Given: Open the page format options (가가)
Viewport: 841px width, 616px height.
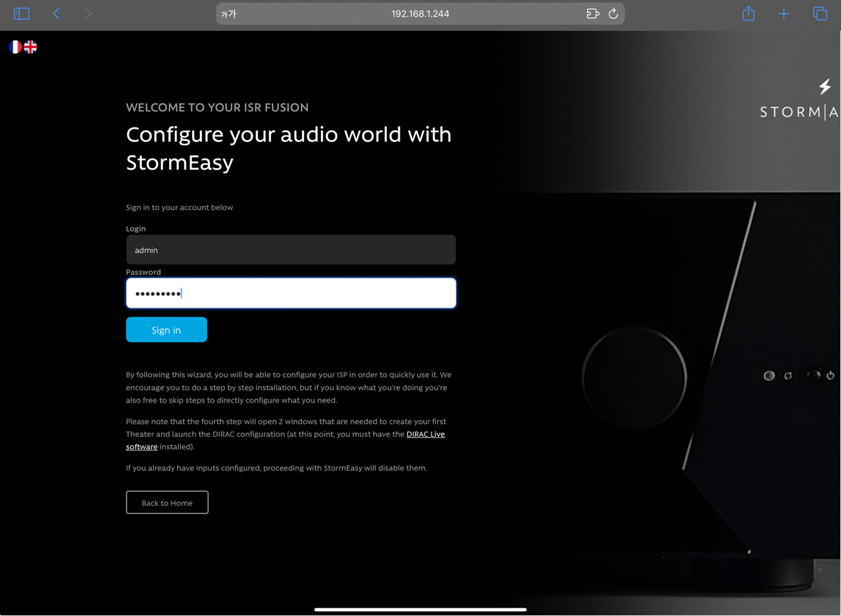Looking at the screenshot, I should click(x=229, y=14).
